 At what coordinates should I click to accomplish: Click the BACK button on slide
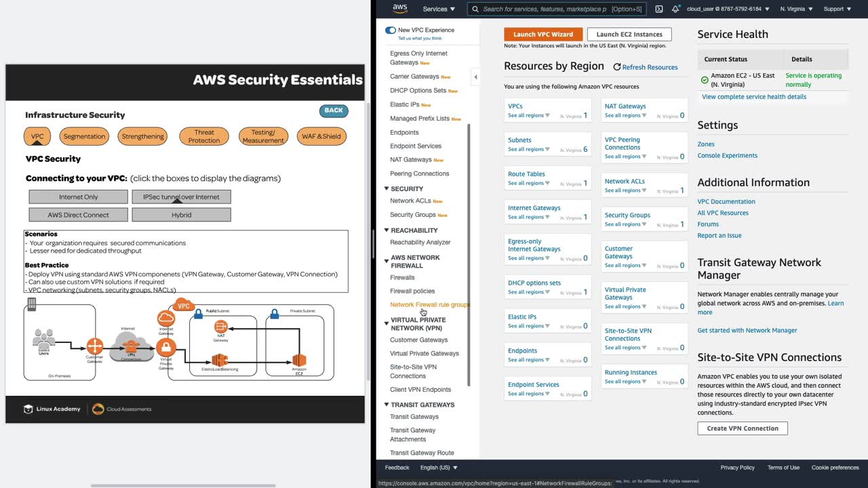334,110
